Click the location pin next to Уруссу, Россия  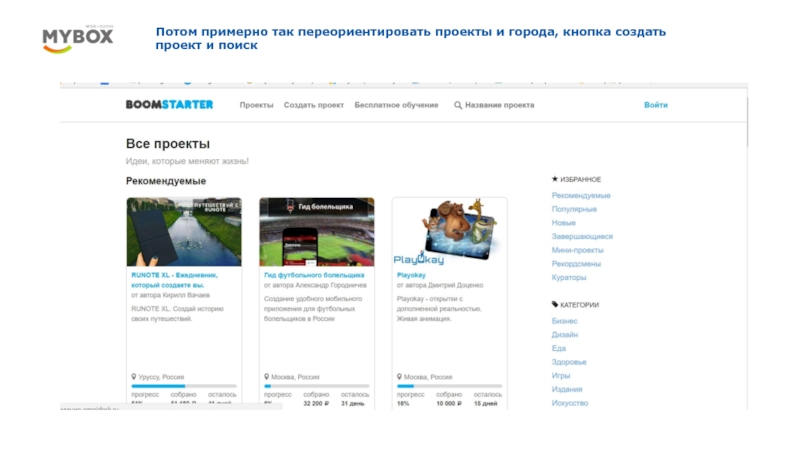134,377
